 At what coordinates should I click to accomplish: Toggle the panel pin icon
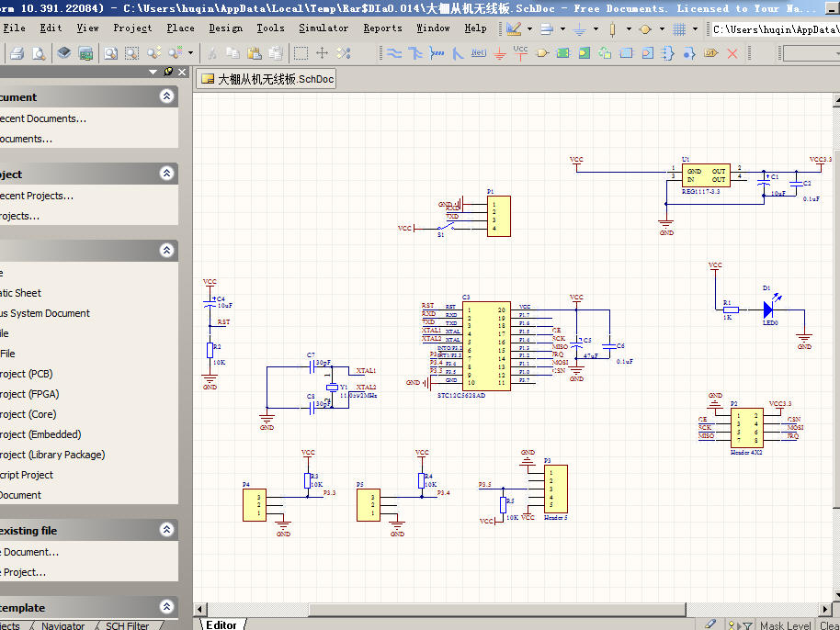coord(168,72)
